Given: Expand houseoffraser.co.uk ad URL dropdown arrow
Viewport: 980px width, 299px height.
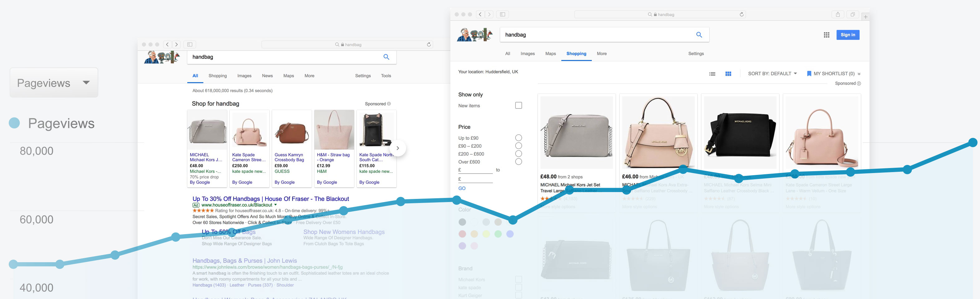Looking at the screenshot, I should (x=276, y=205).
